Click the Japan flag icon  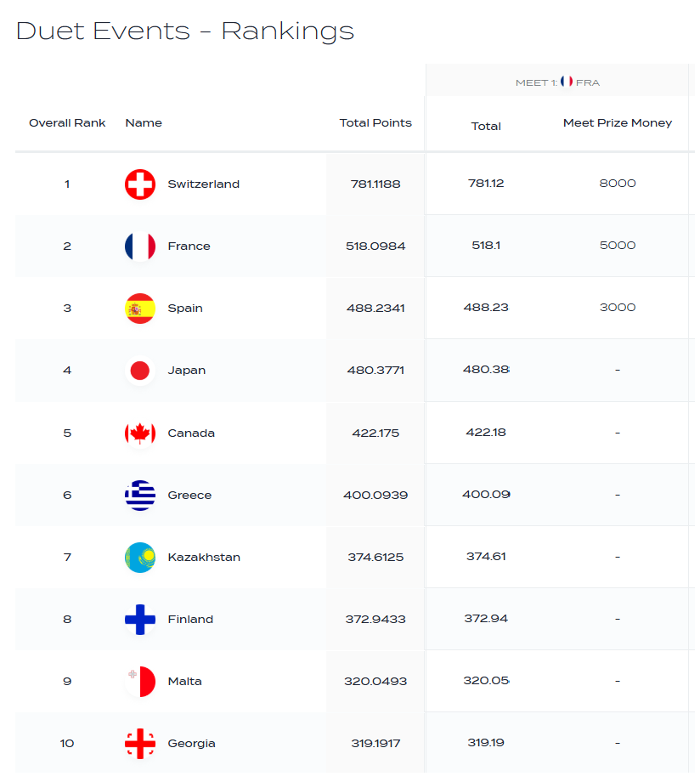(x=140, y=371)
